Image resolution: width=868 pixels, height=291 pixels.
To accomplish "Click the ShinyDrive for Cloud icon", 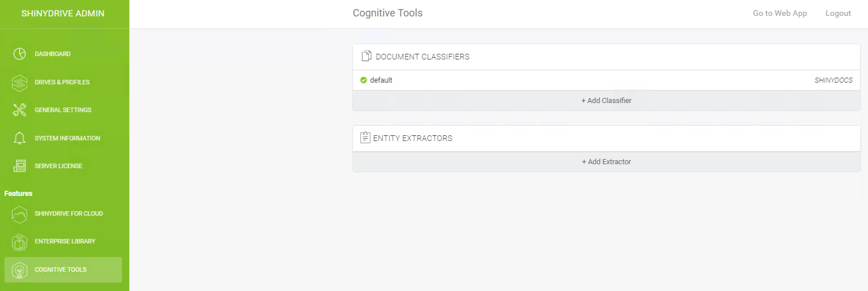I will point(20,214).
